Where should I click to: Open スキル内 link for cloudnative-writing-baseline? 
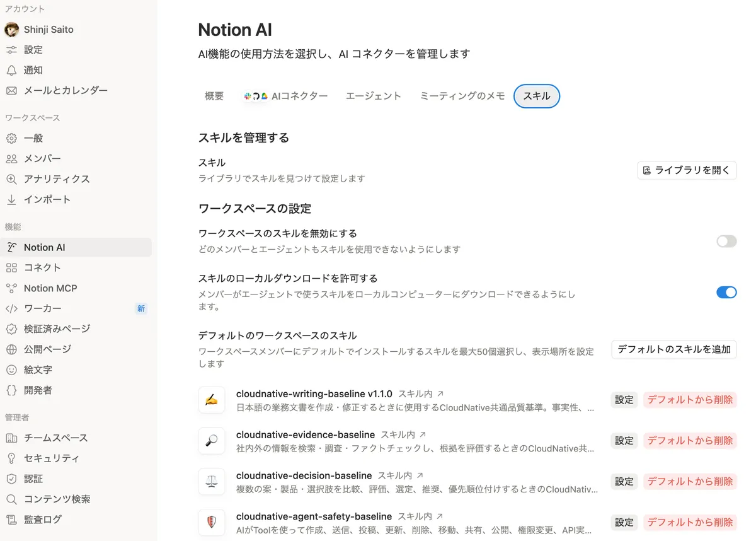coord(421,394)
